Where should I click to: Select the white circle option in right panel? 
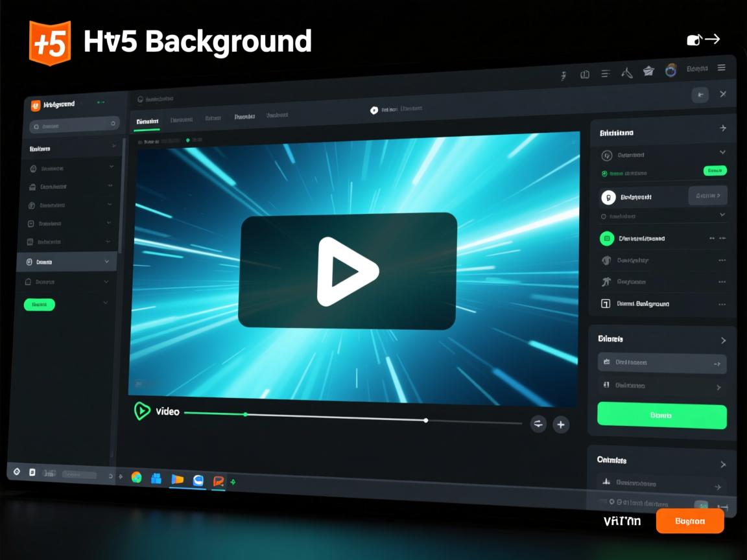point(608,197)
